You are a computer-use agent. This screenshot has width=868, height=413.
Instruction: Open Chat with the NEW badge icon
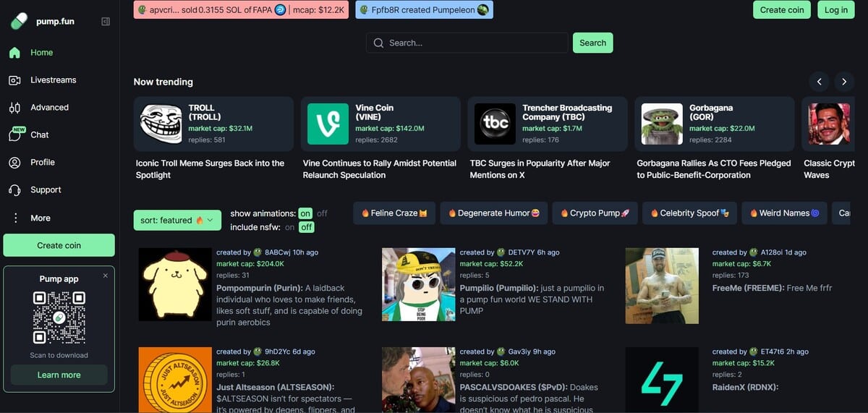14,134
